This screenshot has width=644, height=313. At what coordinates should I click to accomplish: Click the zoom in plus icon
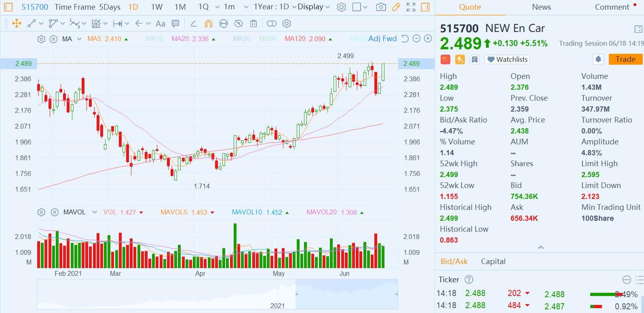tap(428, 39)
